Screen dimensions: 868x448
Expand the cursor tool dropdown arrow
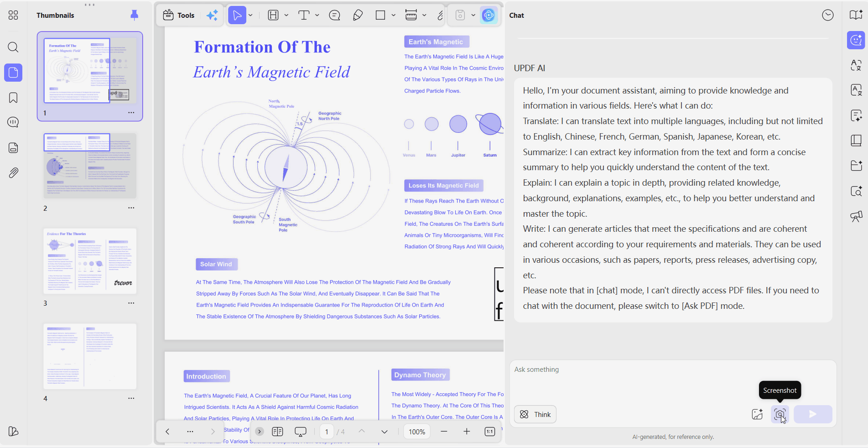coord(250,15)
